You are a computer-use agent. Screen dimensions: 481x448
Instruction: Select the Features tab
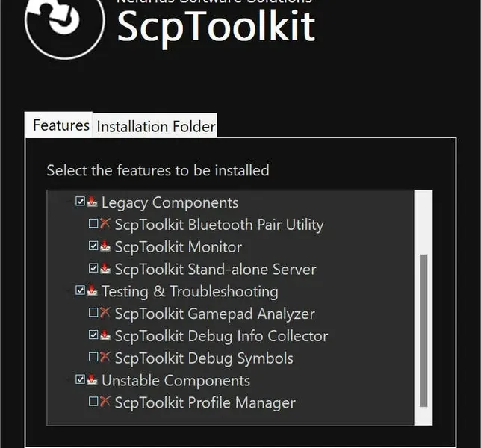(x=61, y=125)
